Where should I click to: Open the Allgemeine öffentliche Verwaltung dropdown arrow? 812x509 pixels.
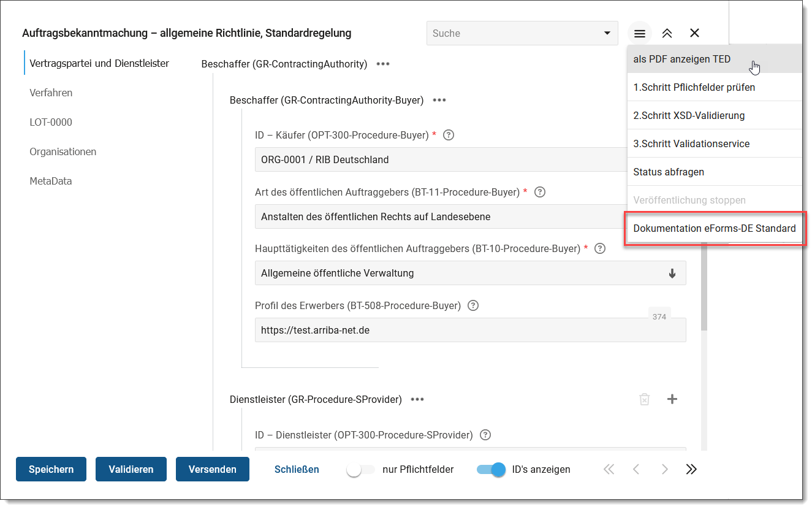(672, 274)
